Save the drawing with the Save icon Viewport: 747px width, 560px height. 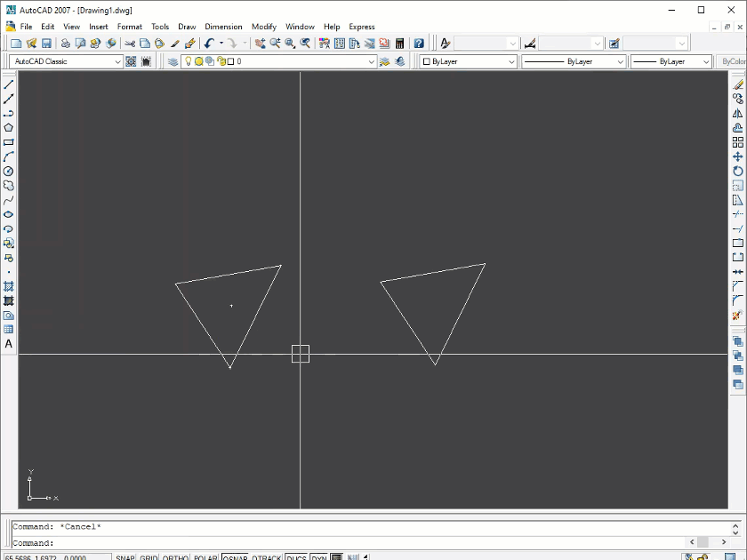coord(46,44)
